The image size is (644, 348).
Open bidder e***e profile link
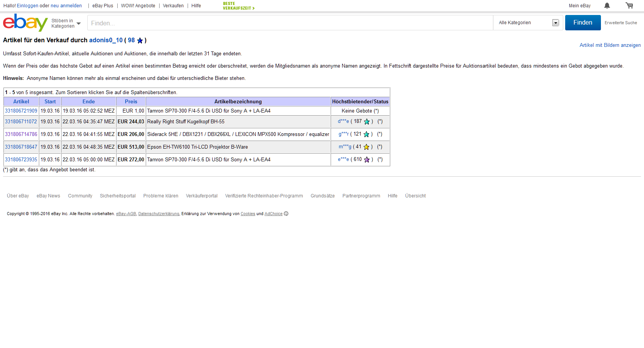tap(343, 159)
